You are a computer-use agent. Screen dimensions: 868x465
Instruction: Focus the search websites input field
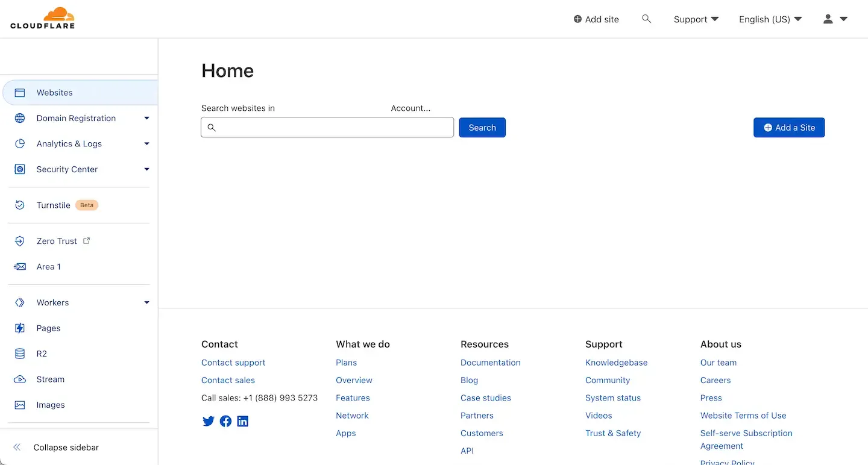327,128
